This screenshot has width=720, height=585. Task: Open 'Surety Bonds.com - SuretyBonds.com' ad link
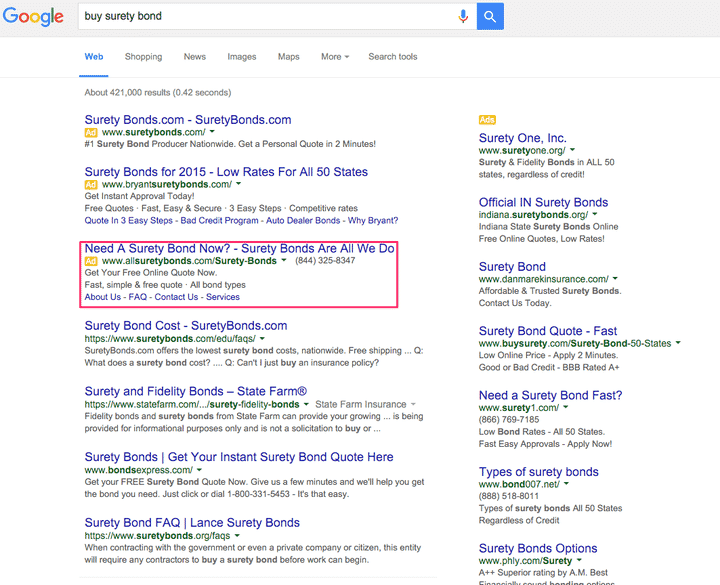pos(188,120)
